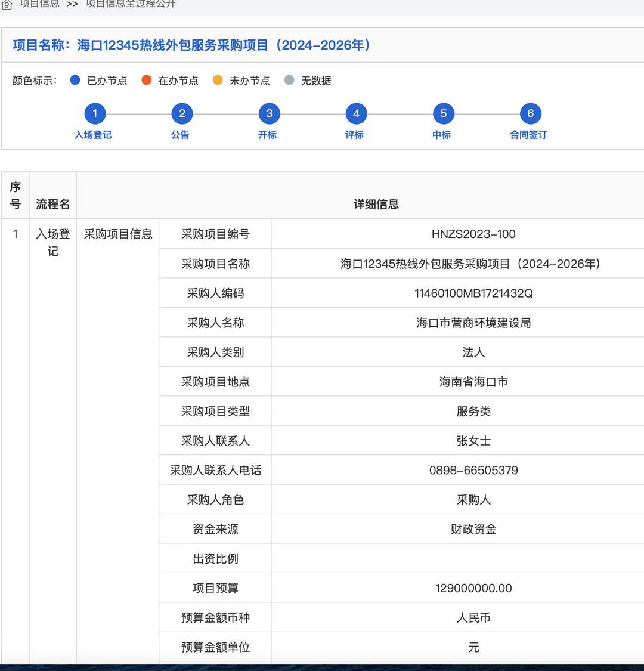Click the 129000000.00 budget value

473,588
